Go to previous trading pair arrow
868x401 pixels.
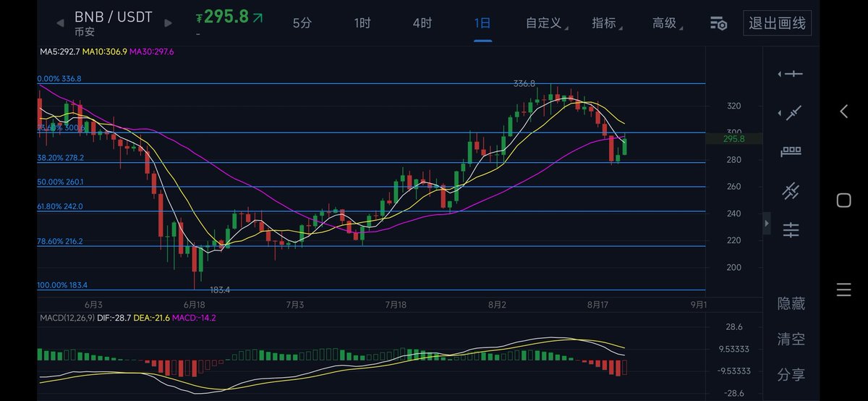pos(59,23)
